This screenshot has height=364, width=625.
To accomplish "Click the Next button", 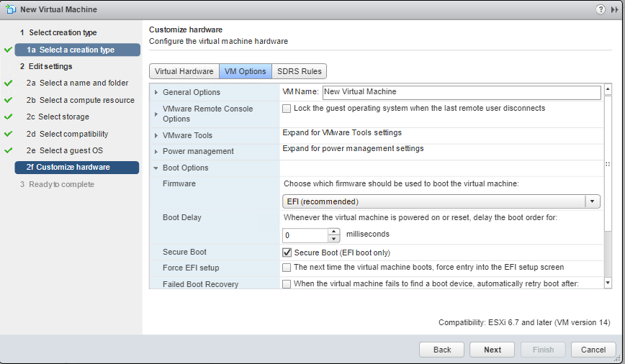I will pos(493,350).
